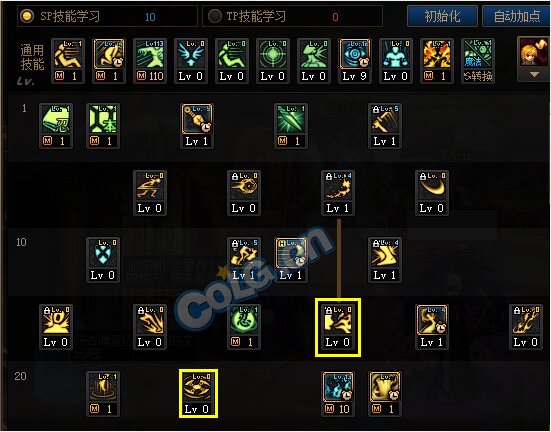Select the yellow-highlighted spinning shuriken skill
The image size is (551, 432).
(x=198, y=393)
